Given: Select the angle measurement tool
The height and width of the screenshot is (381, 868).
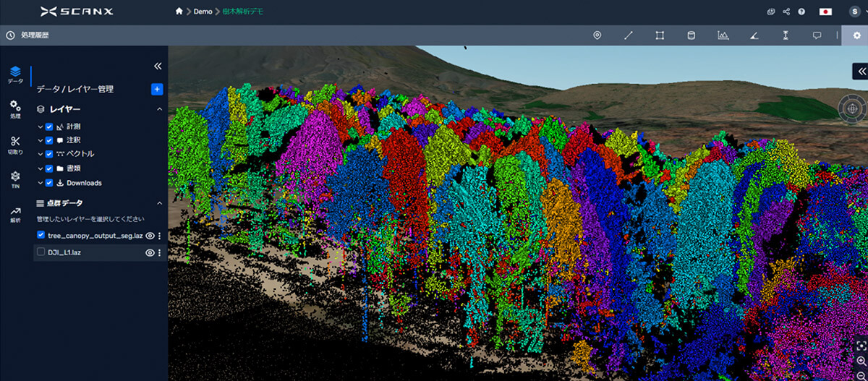Looking at the screenshot, I should point(754,35).
